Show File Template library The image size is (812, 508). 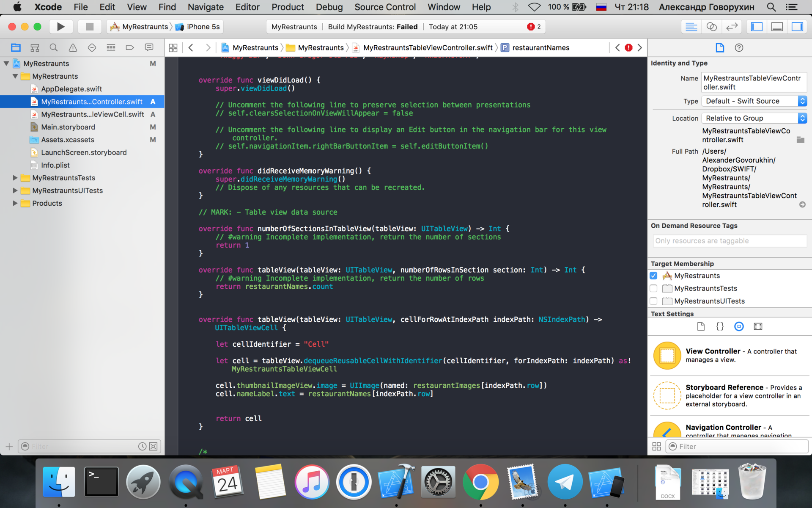(x=701, y=326)
